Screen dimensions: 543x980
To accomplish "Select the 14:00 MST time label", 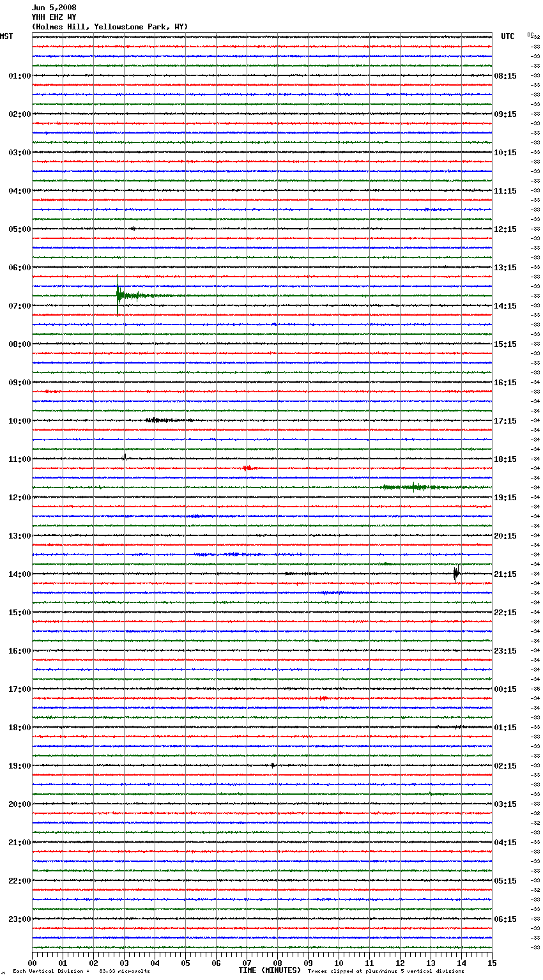I will pyautogui.click(x=20, y=574).
